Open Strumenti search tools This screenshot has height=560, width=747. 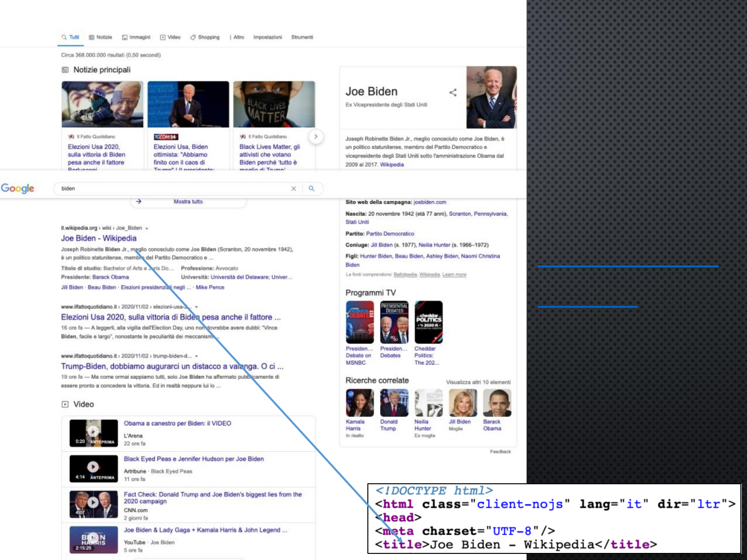(302, 37)
